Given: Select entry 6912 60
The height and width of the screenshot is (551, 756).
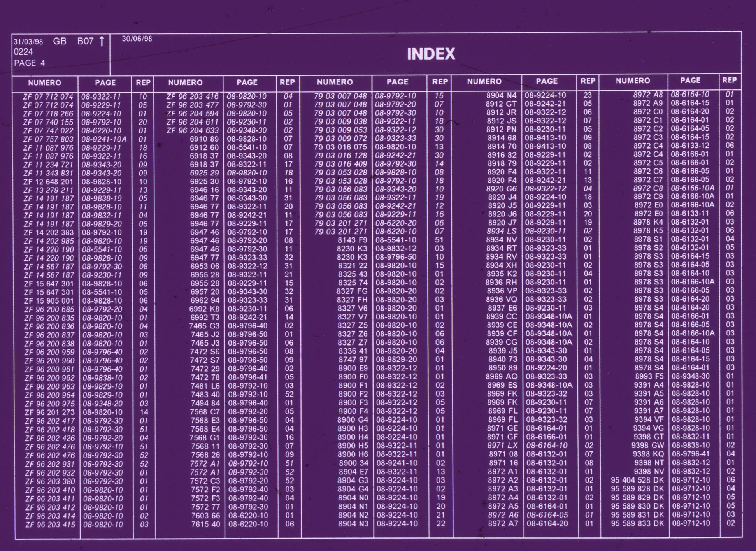Looking at the screenshot, I should [204, 147].
